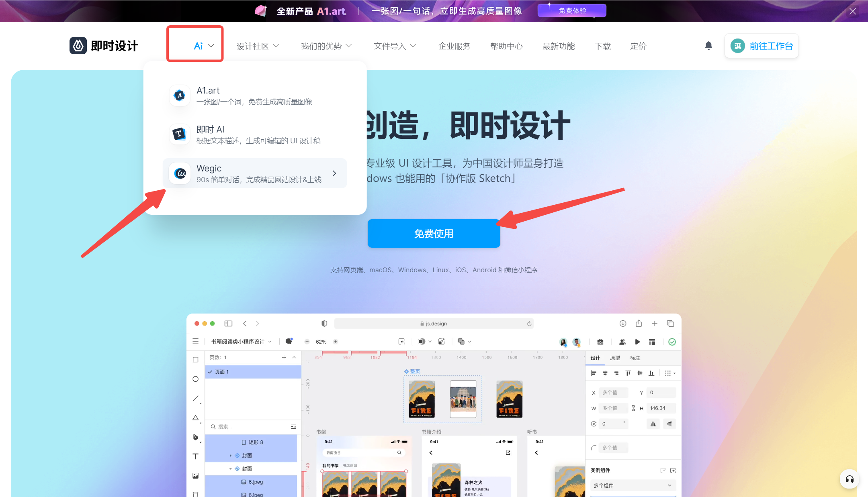Select Wegic in the Ai menu
This screenshot has width=868, height=497.
click(255, 173)
